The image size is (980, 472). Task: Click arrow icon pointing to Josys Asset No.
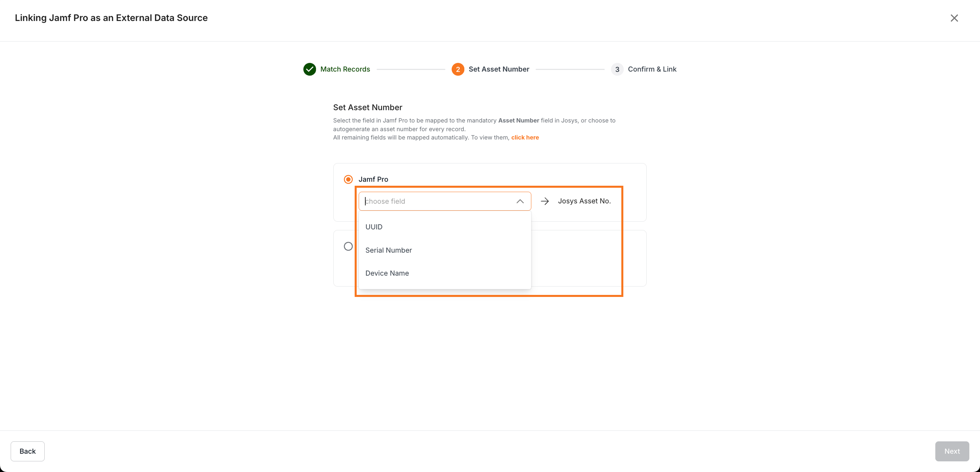(x=544, y=201)
